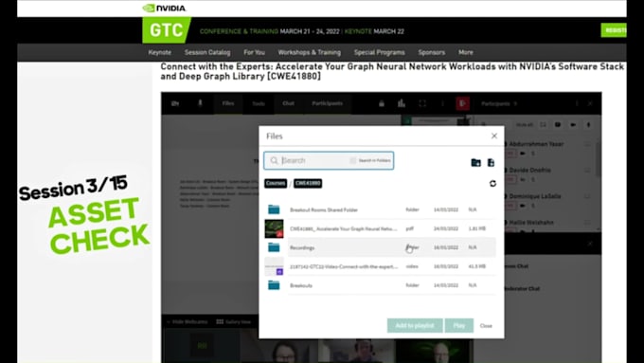Screen dimensions: 644x363
Task: Click the microphone icon in meeting toolbar
Action: (200, 103)
